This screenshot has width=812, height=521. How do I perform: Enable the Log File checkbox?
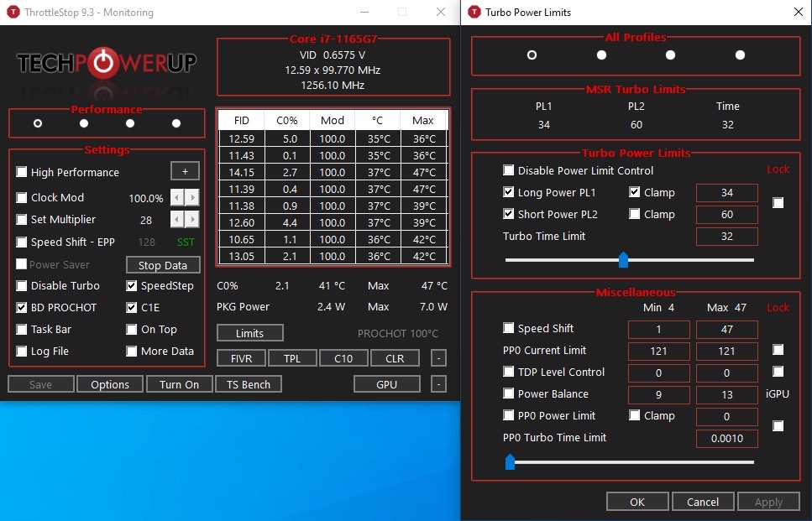tap(21, 351)
